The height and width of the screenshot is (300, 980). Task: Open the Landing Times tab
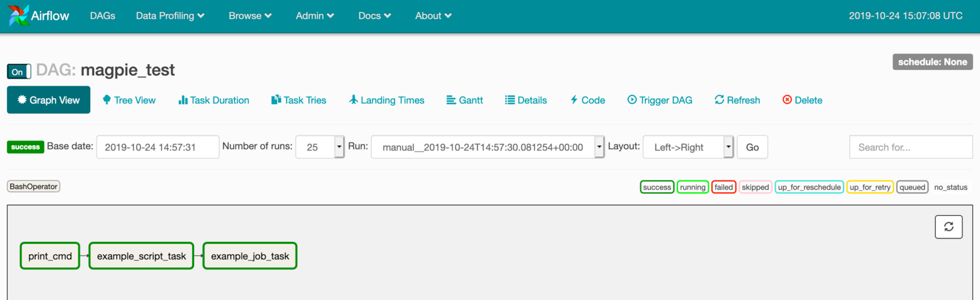(x=387, y=100)
